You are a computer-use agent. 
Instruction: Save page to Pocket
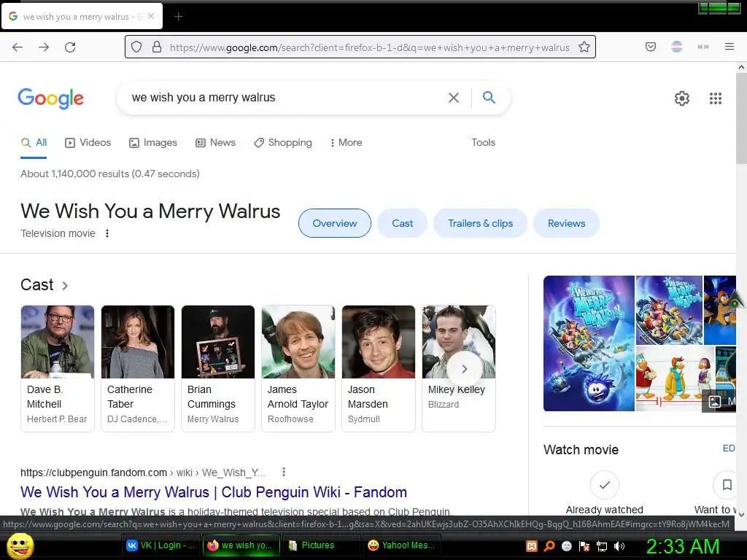(651, 47)
